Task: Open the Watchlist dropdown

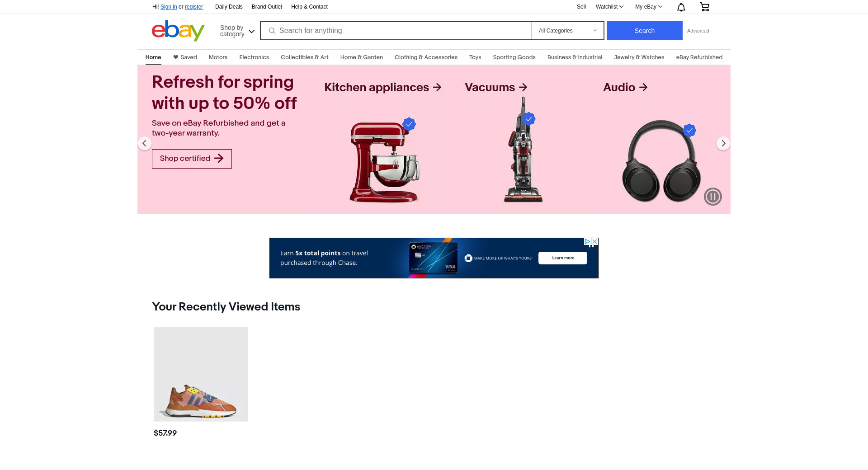Action: (x=609, y=7)
